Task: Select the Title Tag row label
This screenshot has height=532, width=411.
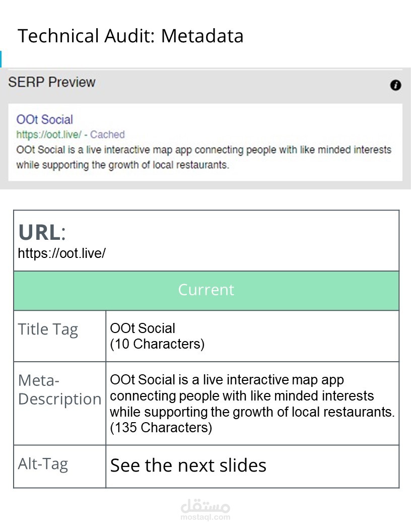Action: (x=48, y=330)
